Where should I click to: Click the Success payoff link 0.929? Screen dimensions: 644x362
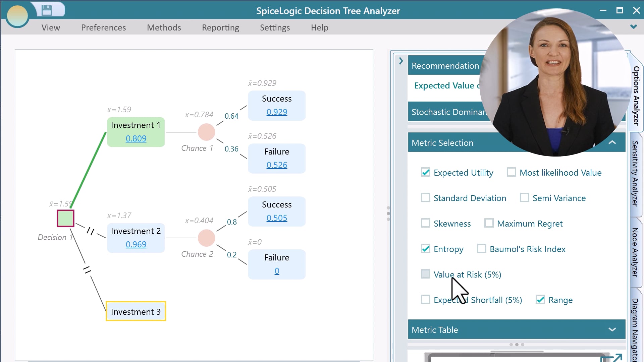[277, 112]
